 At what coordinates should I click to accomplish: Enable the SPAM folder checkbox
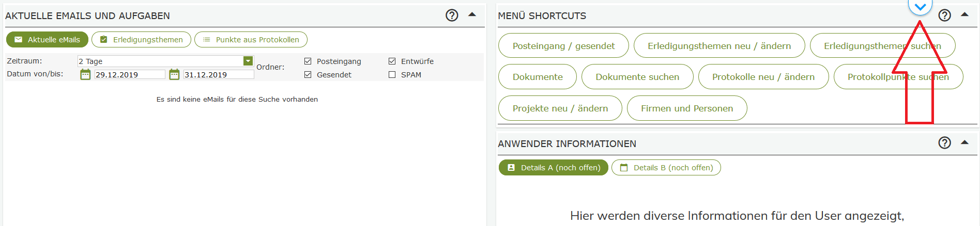coord(392,75)
